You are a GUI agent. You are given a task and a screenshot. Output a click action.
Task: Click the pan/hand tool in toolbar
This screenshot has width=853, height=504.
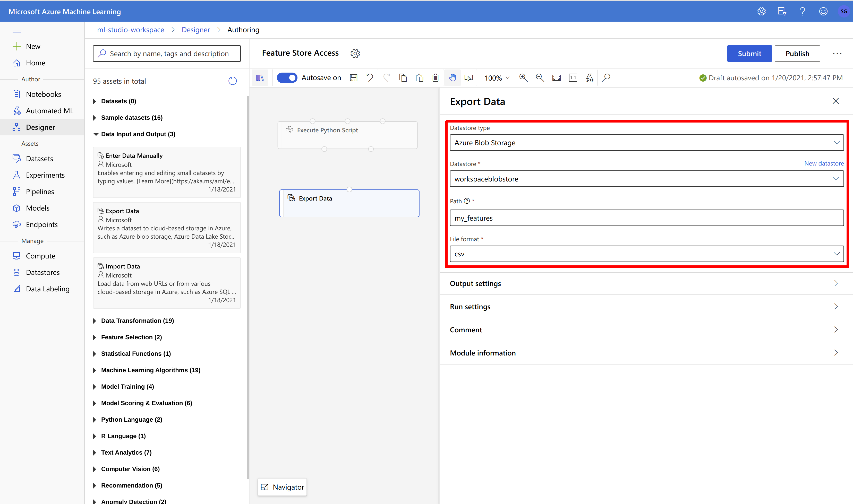(x=452, y=78)
